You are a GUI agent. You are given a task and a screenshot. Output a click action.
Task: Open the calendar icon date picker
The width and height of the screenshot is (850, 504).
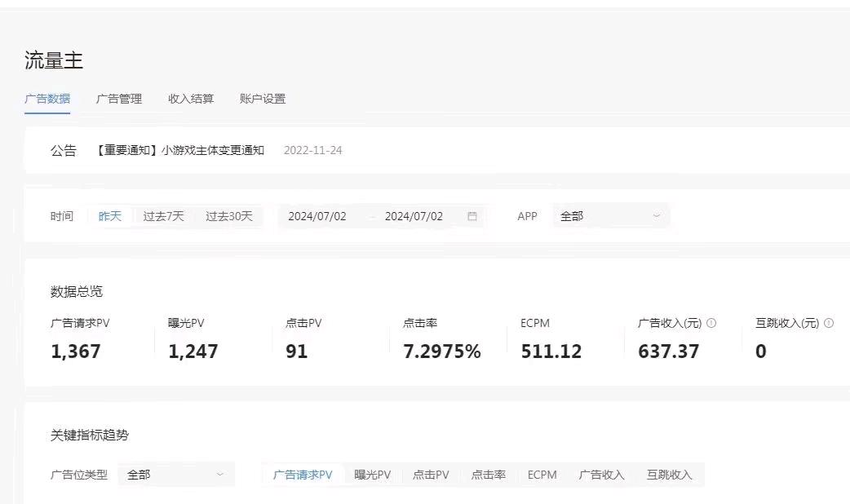coord(472,216)
